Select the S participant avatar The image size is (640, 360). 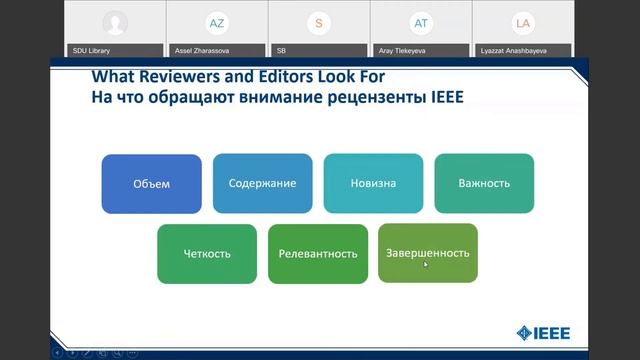[319, 23]
